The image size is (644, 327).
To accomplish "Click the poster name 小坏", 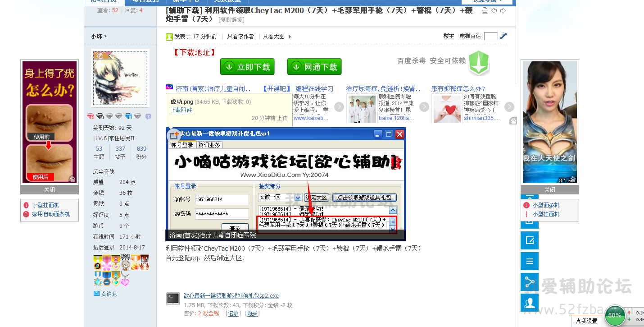I will click(x=99, y=37).
